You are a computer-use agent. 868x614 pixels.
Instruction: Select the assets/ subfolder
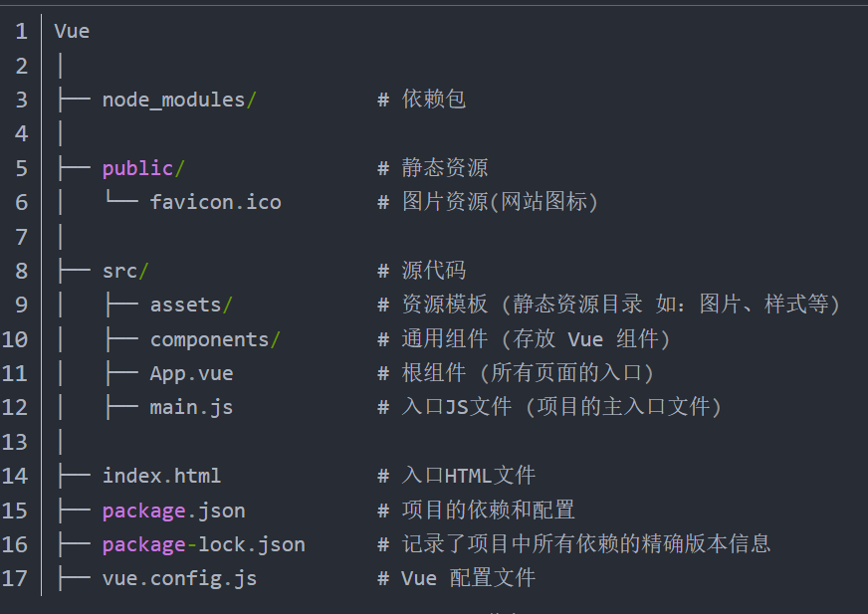click(191, 306)
